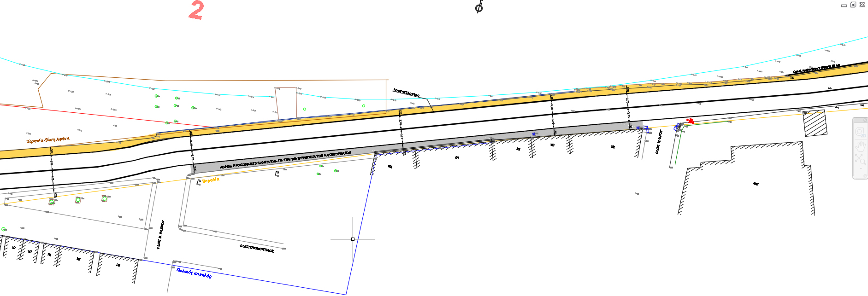Activate the Pan hand tool

[860, 146]
